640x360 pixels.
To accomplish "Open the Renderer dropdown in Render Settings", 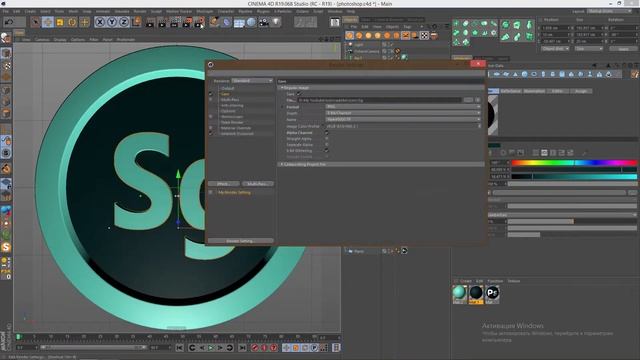I will pos(252,81).
